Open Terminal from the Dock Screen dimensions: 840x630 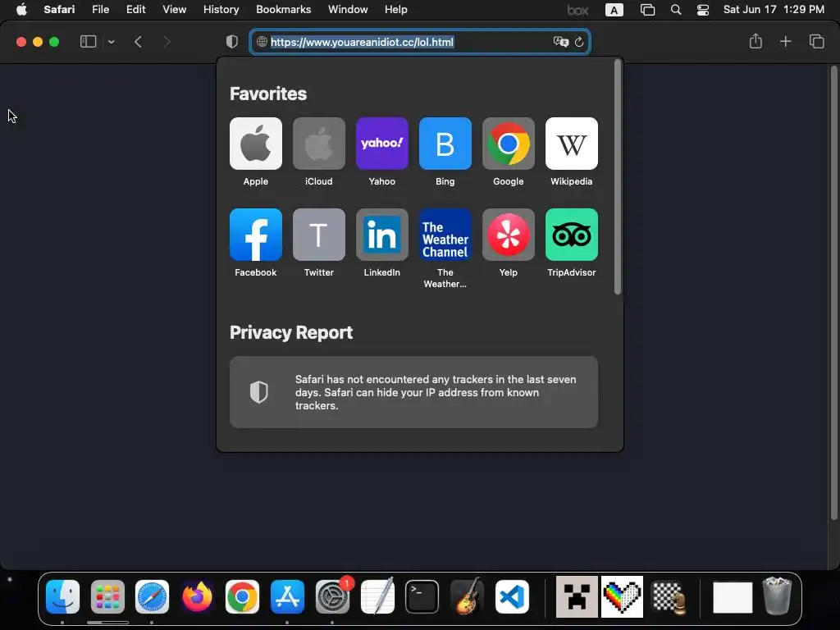click(x=422, y=597)
